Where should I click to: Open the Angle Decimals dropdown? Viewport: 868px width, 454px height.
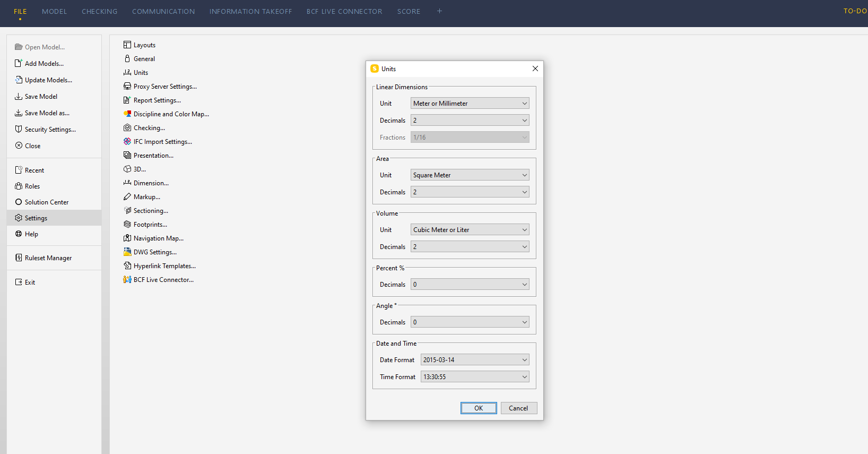pos(470,322)
